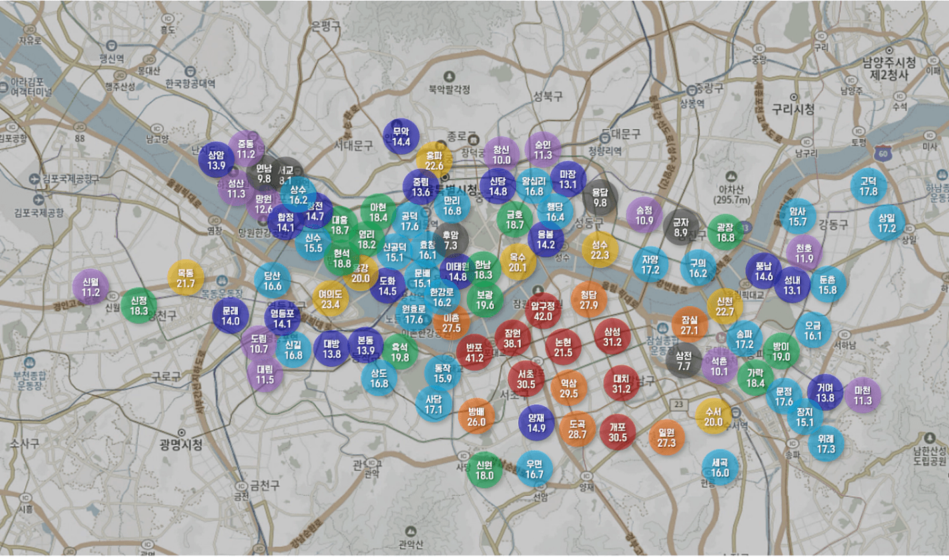Select the 아차산 mountain peak icon
949x560 pixels.
coord(731,176)
